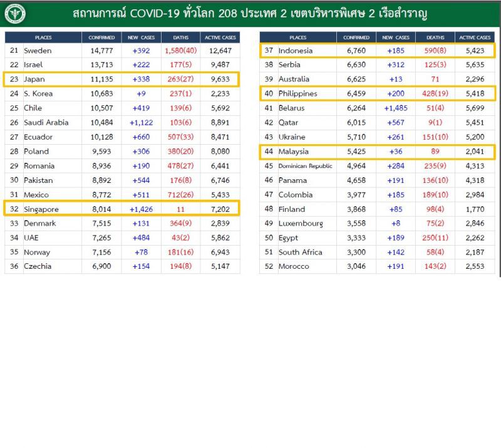Image resolution: width=501 pixels, height=448 pixels.
Task: Click Australia's confirmed count 6,625
Action: click(356, 80)
